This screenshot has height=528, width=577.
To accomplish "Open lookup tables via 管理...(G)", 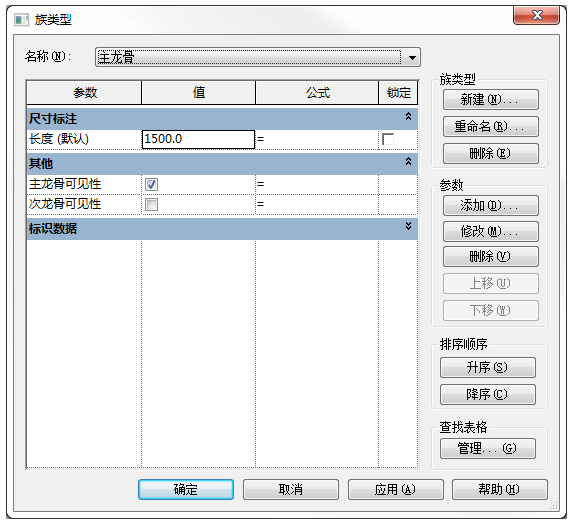I will (488, 449).
